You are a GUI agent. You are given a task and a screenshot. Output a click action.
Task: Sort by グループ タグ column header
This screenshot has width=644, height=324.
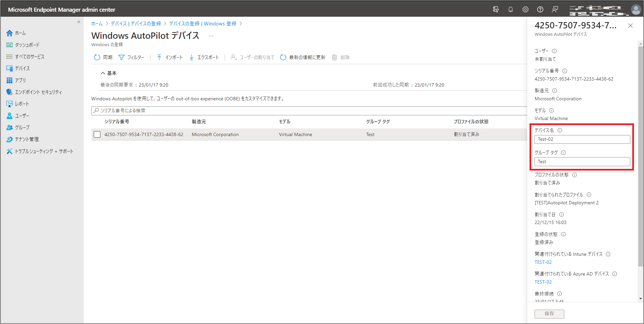coord(378,122)
